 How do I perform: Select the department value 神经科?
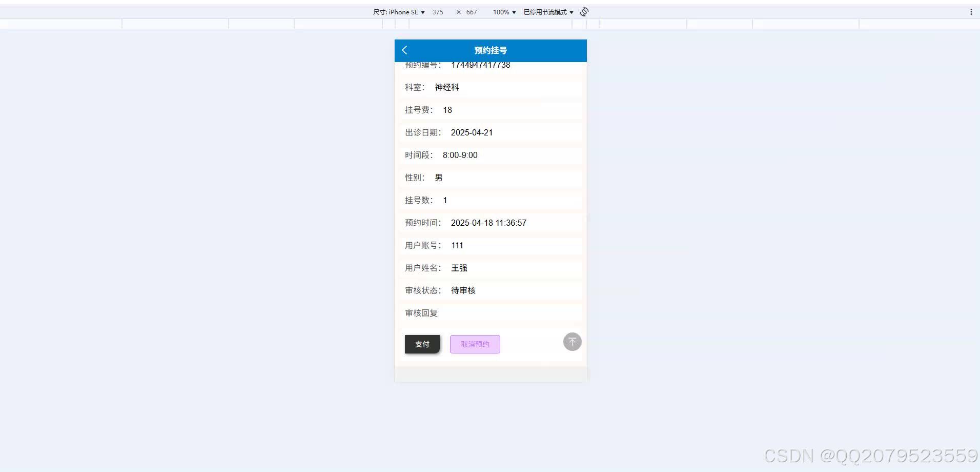point(447,87)
